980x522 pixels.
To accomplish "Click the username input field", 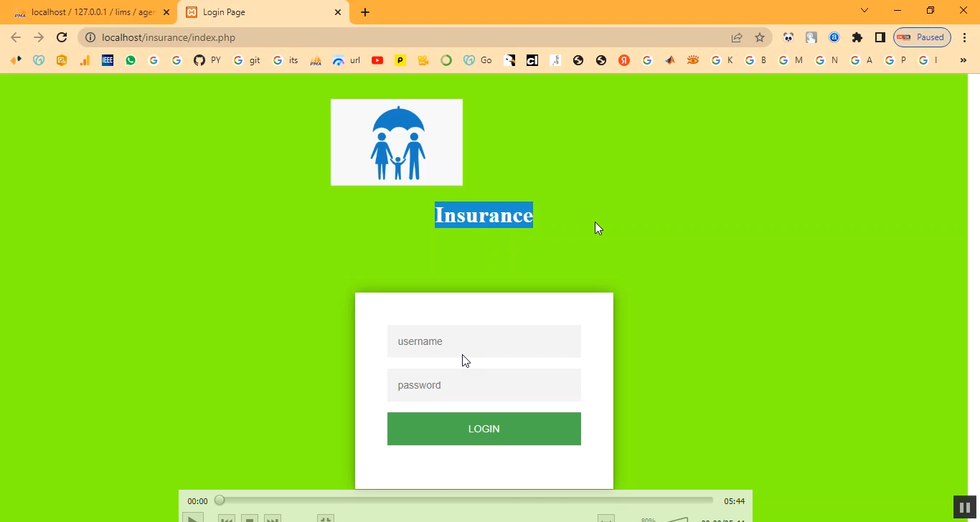I will [x=484, y=341].
